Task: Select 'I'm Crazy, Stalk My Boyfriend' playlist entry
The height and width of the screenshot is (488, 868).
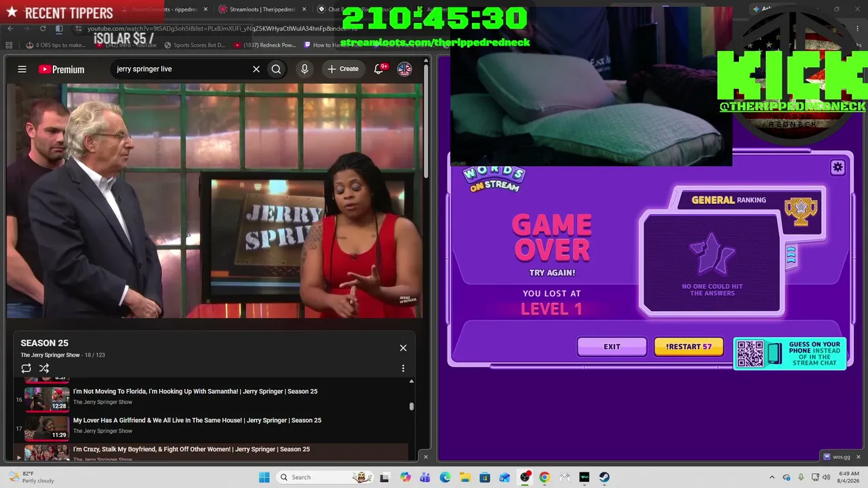Action: pos(211,452)
